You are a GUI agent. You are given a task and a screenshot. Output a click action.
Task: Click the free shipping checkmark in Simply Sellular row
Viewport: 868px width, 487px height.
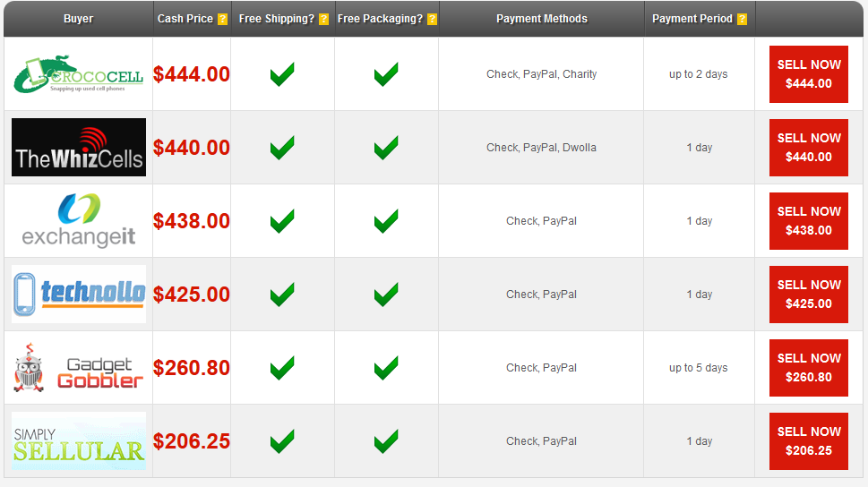click(x=282, y=441)
